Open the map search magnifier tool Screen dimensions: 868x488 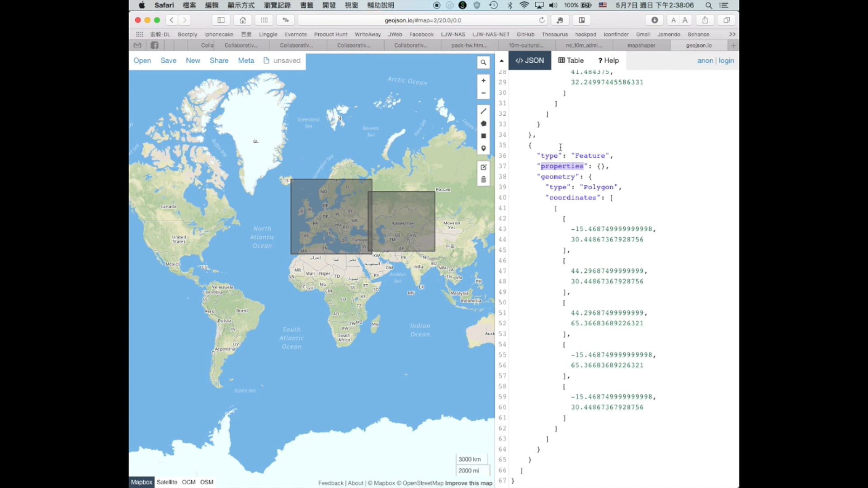(483, 62)
